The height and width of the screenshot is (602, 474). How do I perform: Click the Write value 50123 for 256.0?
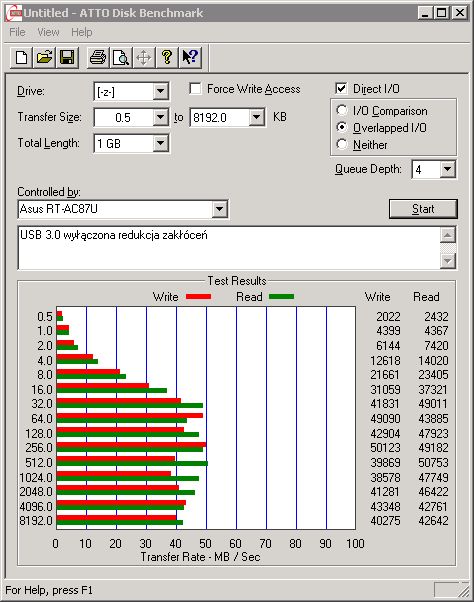pos(385,448)
